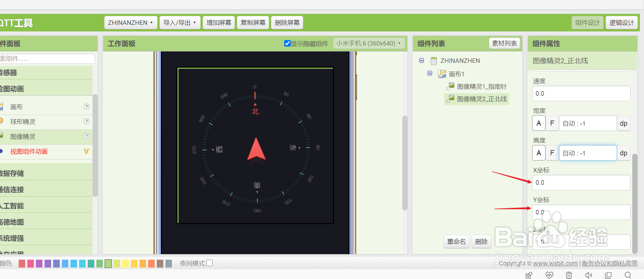The image size is (644, 279).
Task: Click the 图像精灵2_正北线 sprite icon
Action: (450, 99)
